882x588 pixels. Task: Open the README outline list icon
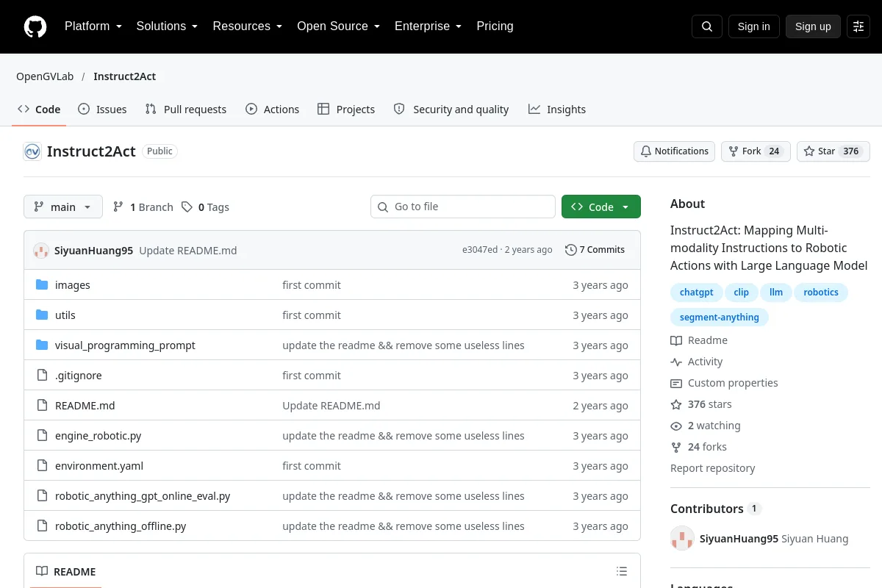pyautogui.click(x=622, y=572)
